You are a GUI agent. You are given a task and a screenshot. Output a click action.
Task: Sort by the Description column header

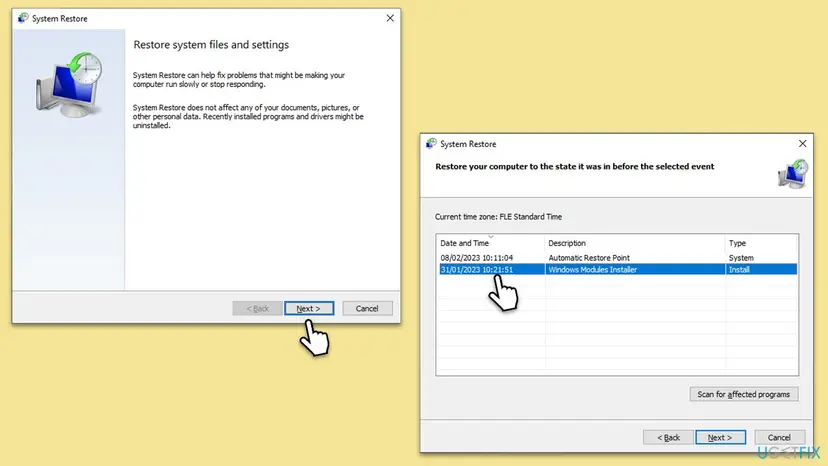coord(635,243)
